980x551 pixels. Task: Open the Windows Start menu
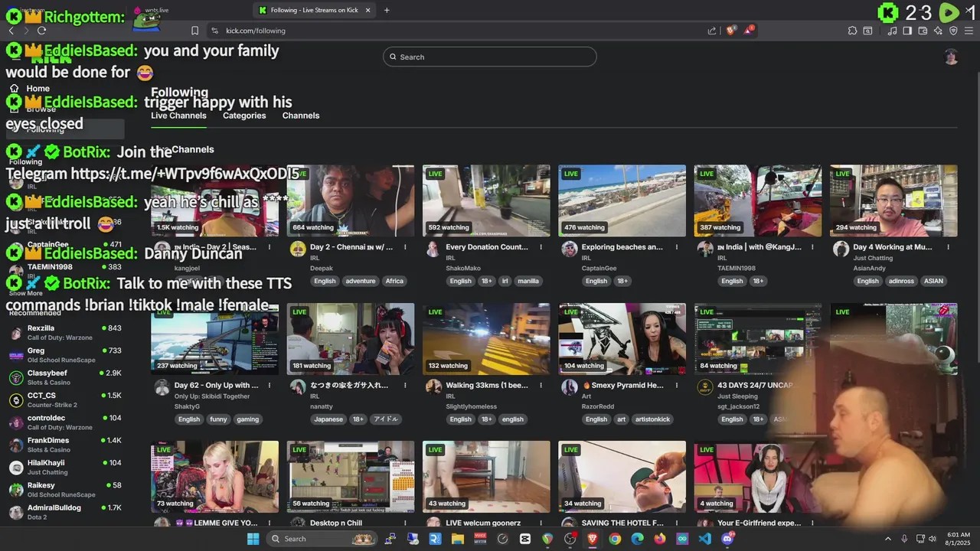(x=253, y=539)
